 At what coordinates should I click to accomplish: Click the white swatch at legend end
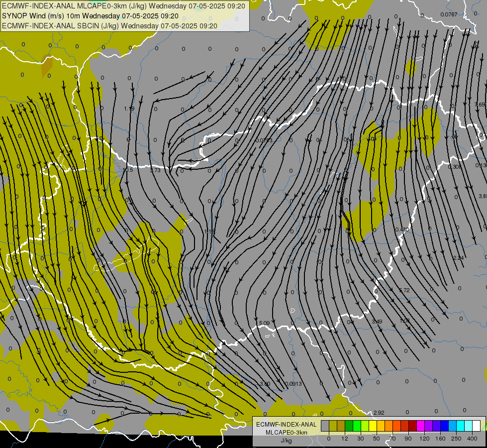point(477,426)
